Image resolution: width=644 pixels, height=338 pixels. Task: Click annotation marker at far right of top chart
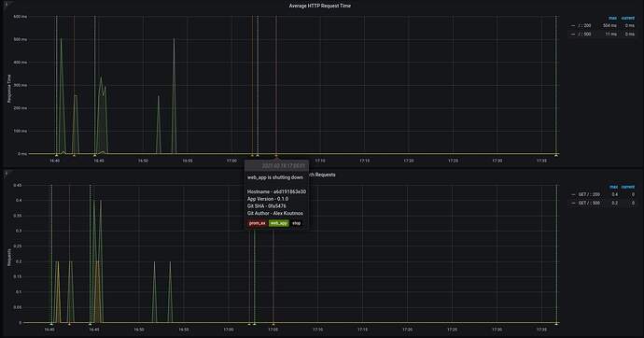(x=555, y=156)
